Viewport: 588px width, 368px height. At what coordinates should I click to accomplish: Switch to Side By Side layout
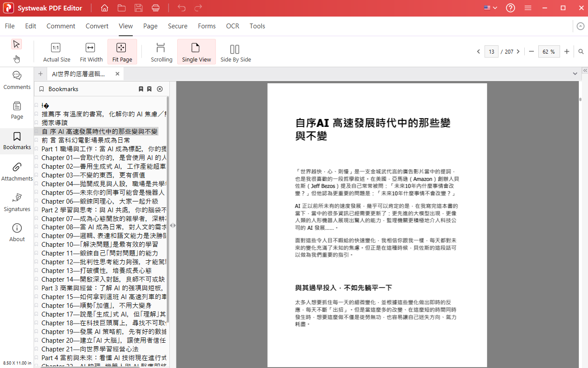point(235,52)
